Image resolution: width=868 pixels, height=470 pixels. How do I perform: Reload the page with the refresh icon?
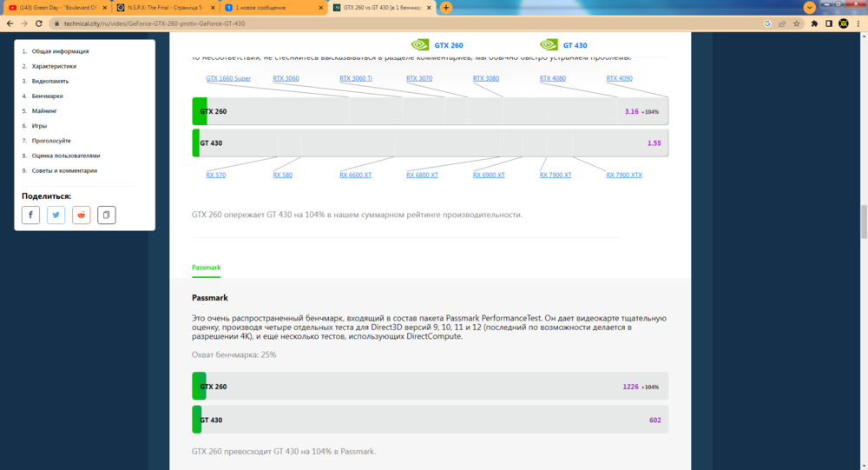[39, 23]
